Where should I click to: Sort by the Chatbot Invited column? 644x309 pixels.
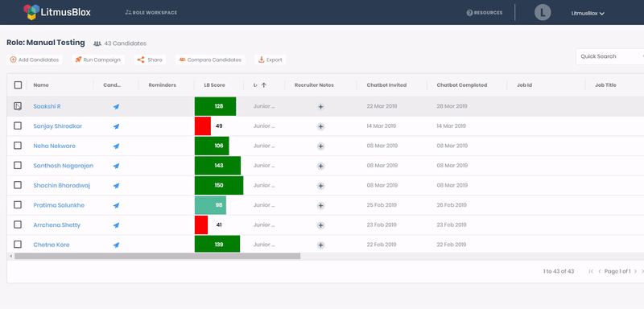tap(386, 85)
